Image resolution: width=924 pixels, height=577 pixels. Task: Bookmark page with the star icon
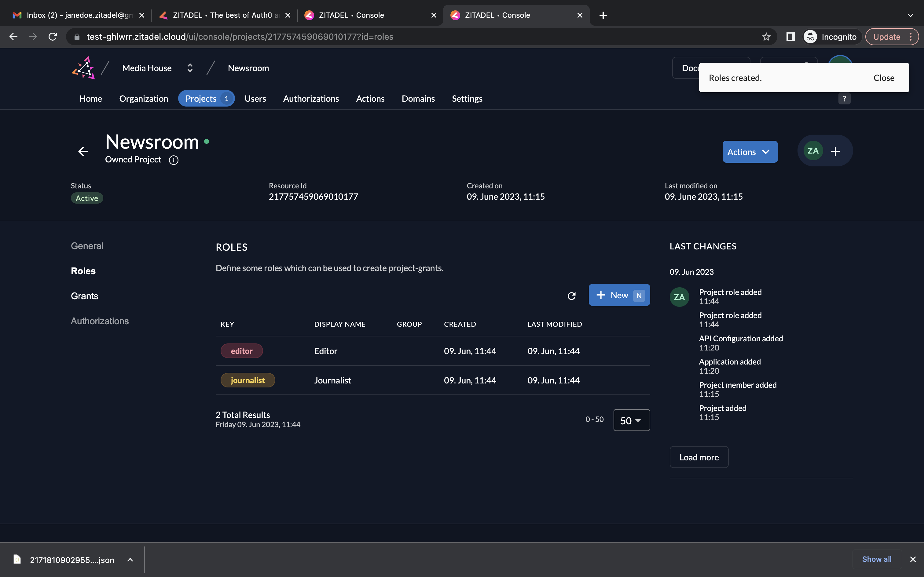click(766, 37)
